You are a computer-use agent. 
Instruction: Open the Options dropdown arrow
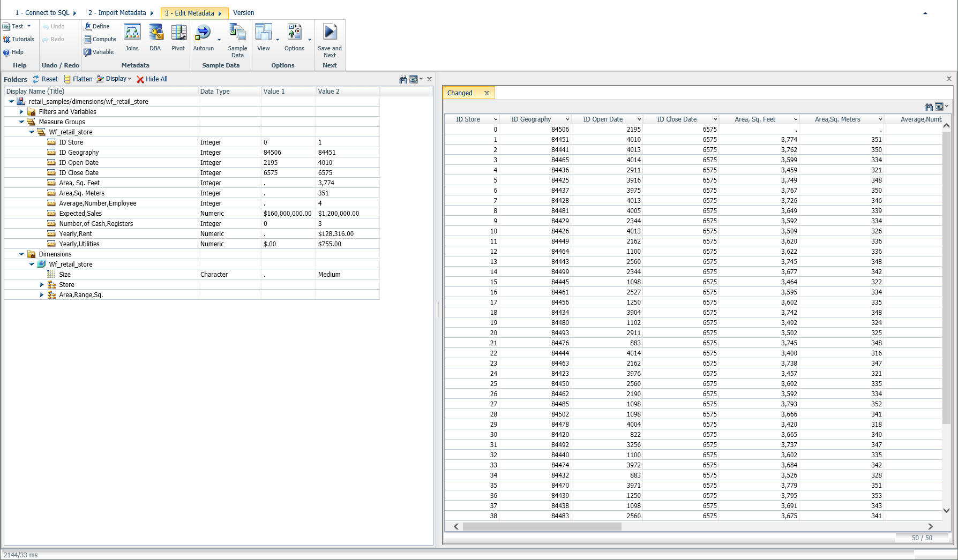click(310, 40)
